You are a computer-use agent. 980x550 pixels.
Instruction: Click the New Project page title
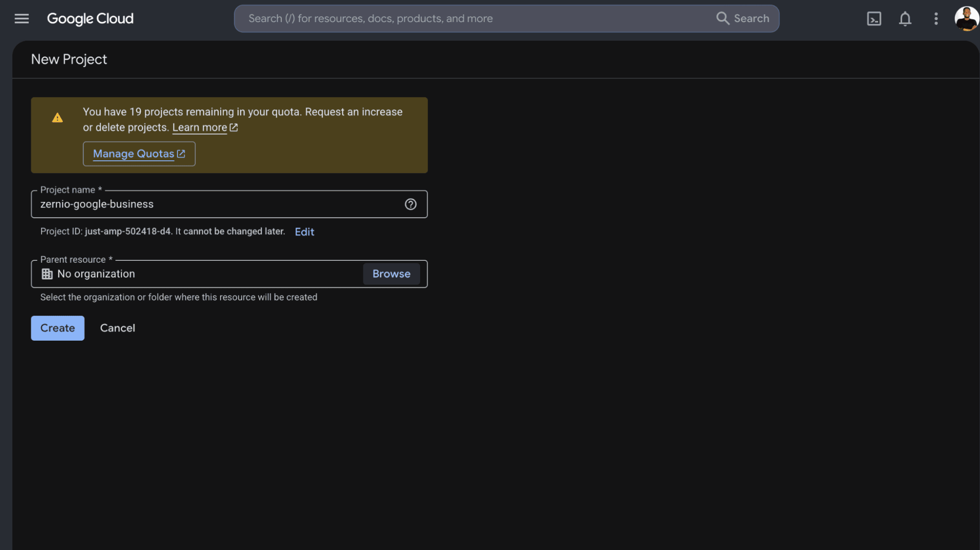[69, 59]
